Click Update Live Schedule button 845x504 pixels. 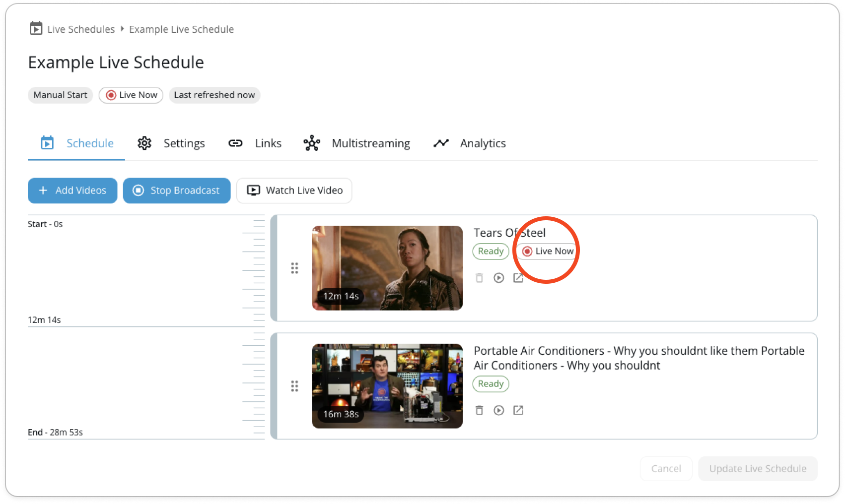point(758,469)
